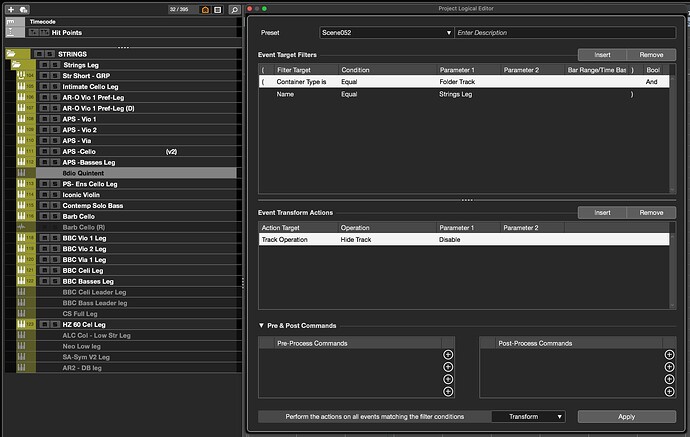The image size is (690, 437).
Task: Click the APS -Cello instrument icon
Action: click(x=21, y=151)
